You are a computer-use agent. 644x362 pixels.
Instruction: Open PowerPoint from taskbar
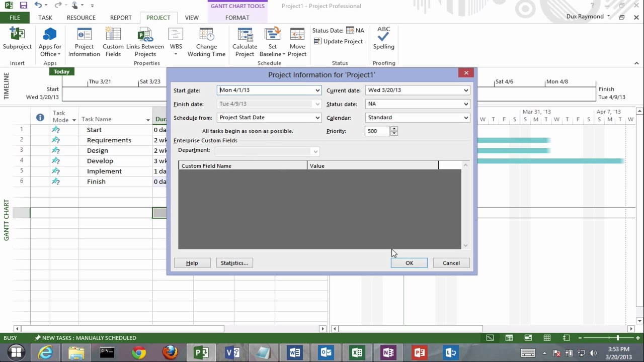pos(420,352)
